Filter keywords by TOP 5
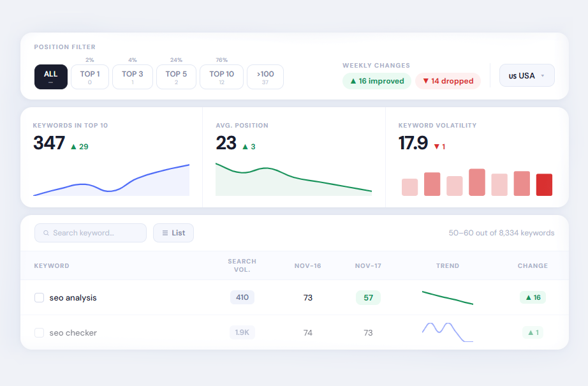This screenshot has width=588, height=386. (x=176, y=77)
